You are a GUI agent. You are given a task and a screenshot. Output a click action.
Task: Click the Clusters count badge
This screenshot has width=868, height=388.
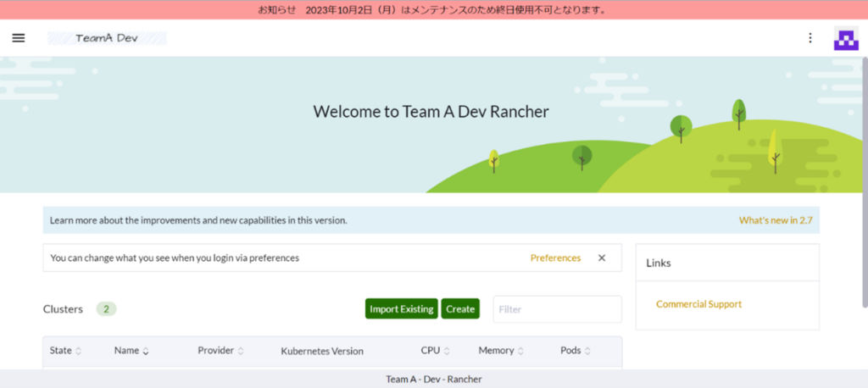(x=106, y=309)
